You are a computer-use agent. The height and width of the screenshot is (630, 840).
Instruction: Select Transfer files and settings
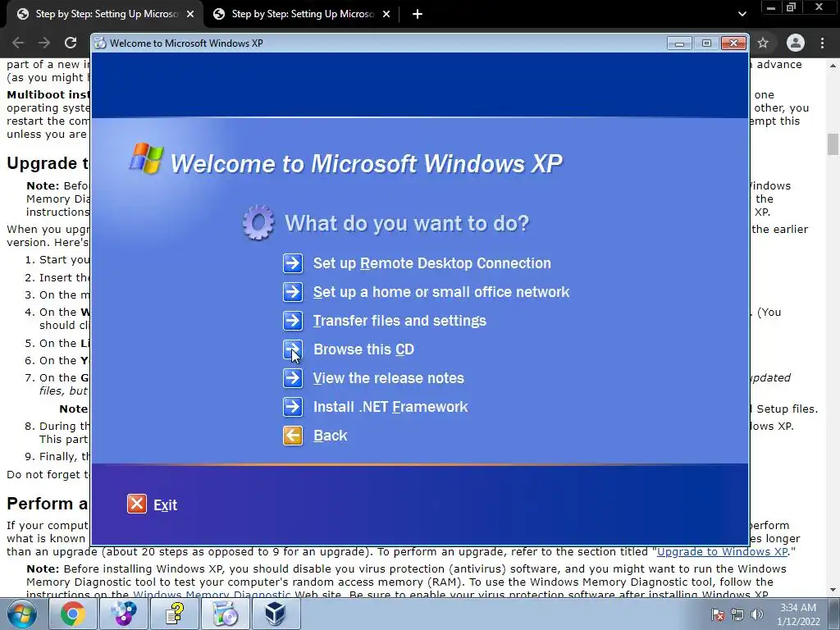pos(399,321)
